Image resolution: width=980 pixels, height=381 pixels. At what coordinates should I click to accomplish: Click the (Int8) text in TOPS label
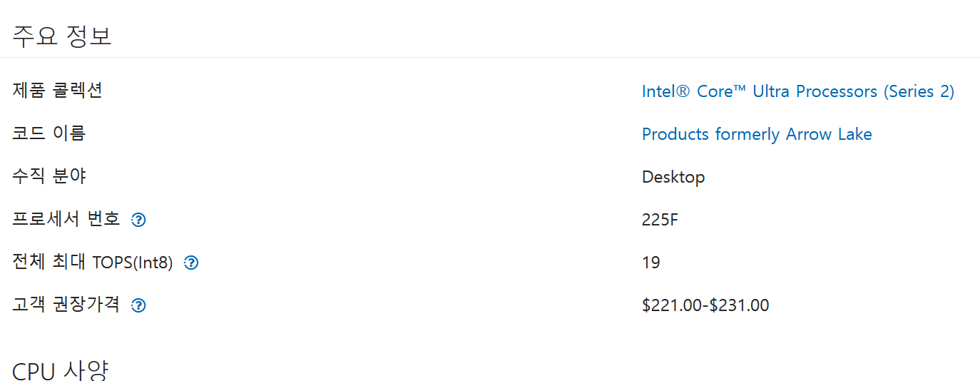[x=154, y=263]
